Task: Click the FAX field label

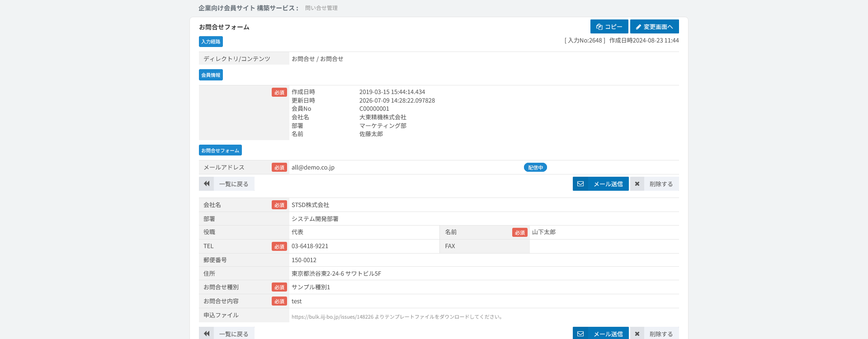Action: [x=450, y=246]
